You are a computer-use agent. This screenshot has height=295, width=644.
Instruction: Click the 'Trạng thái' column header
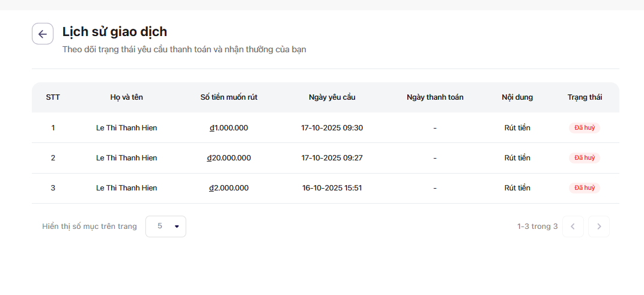(x=585, y=97)
